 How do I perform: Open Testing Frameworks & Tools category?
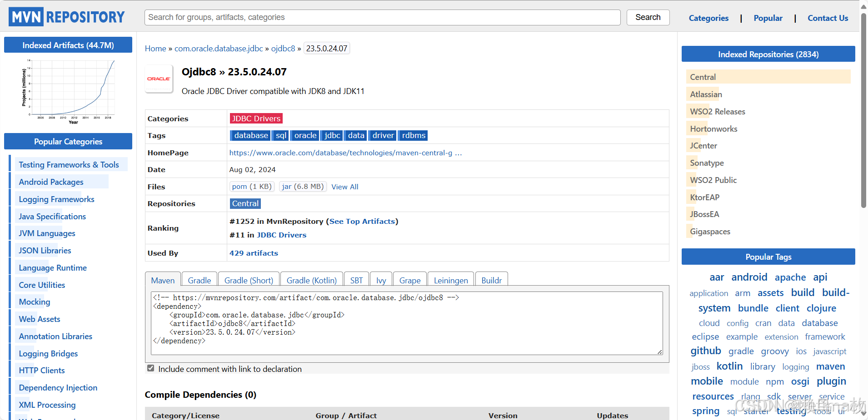click(x=69, y=165)
